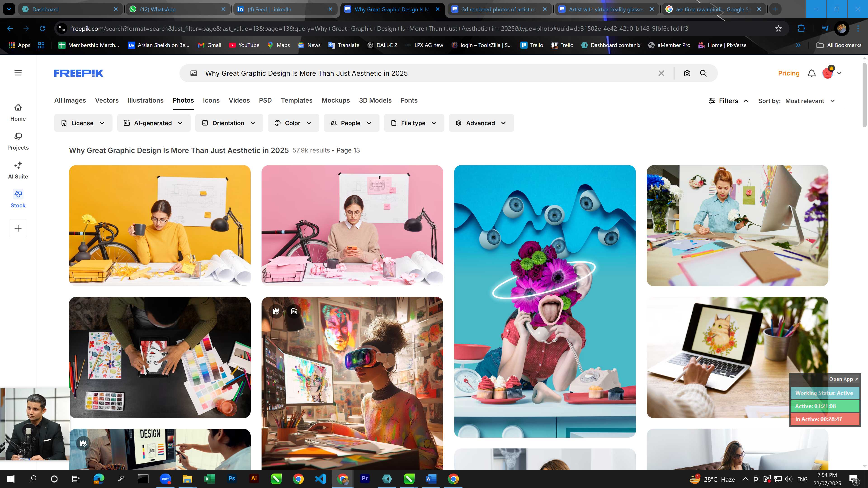Image resolution: width=868 pixels, height=488 pixels.
Task: Go back to previous page
Action: pos(10,28)
